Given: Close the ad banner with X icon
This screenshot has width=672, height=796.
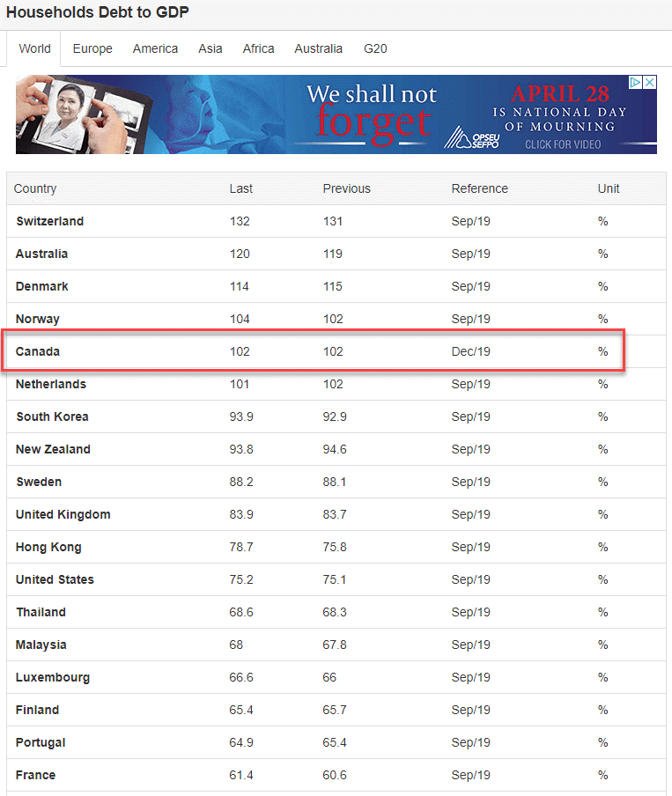Looking at the screenshot, I should click(x=650, y=82).
